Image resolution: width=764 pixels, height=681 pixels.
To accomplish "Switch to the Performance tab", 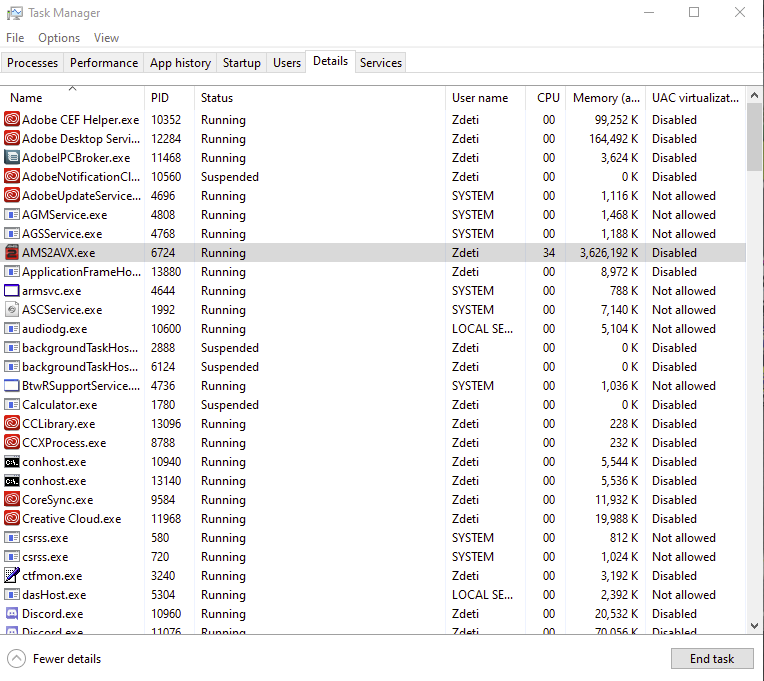I will coord(104,63).
